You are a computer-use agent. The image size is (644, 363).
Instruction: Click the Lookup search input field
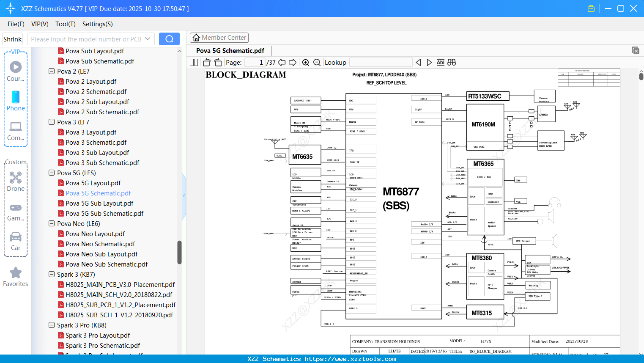380,62
